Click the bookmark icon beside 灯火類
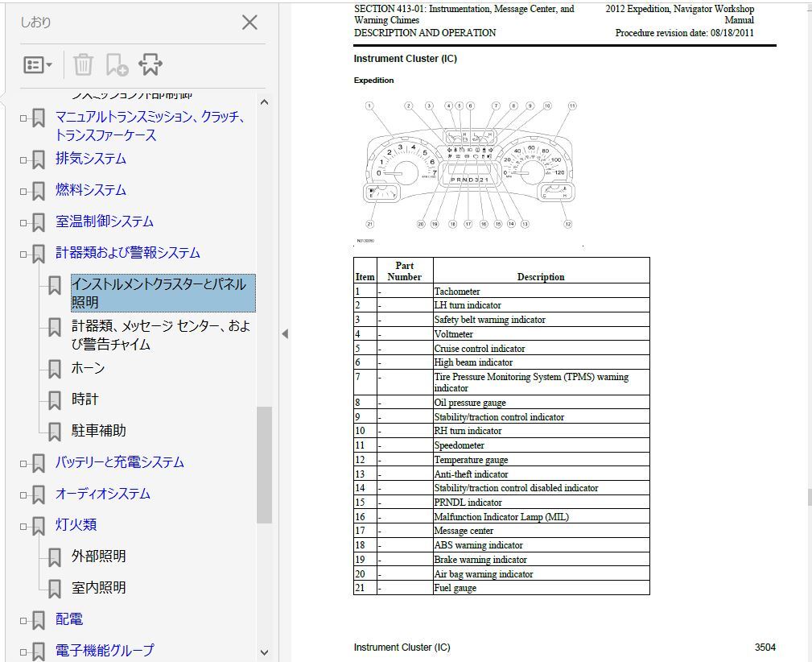Screen dimensions: 812x662 39,526
